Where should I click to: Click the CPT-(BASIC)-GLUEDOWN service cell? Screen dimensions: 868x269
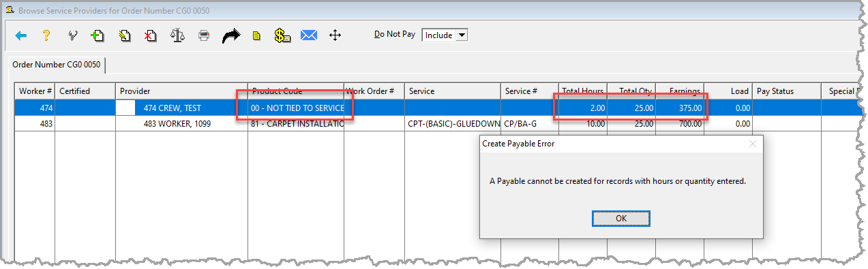453,124
